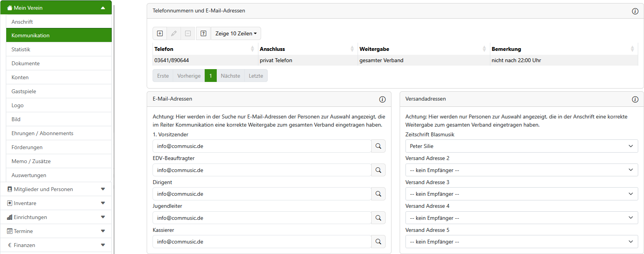644x254 pixels.
Task: Click search icon next to Dirigent email
Action: click(378, 194)
